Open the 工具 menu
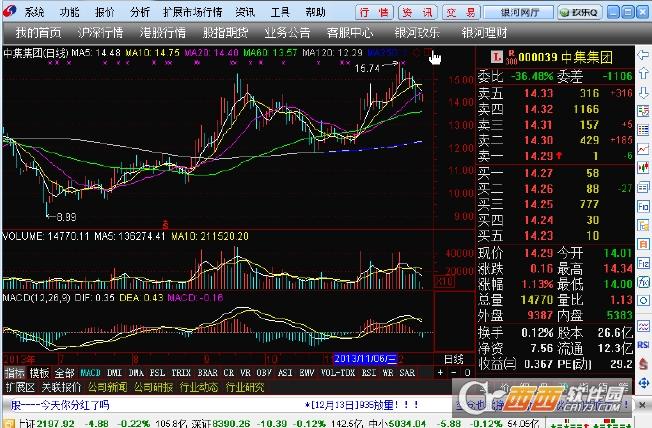This screenshot has width=652, height=428. point(280,12)
